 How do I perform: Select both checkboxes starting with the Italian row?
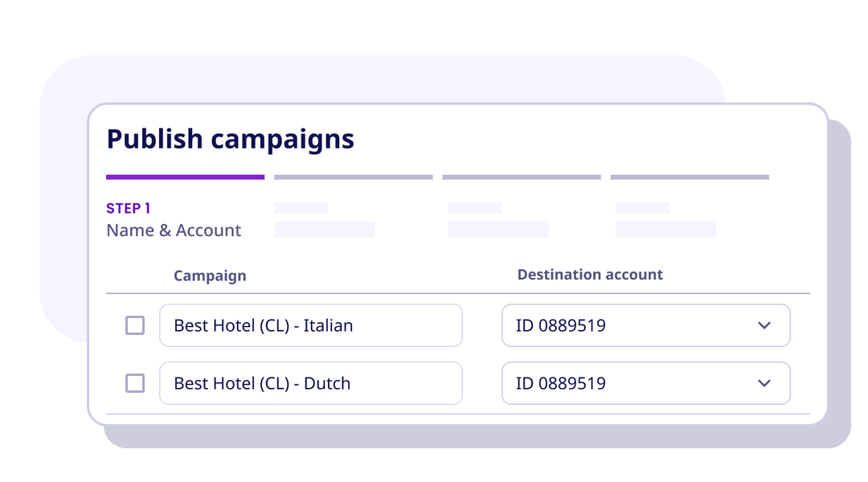(135, 325)
